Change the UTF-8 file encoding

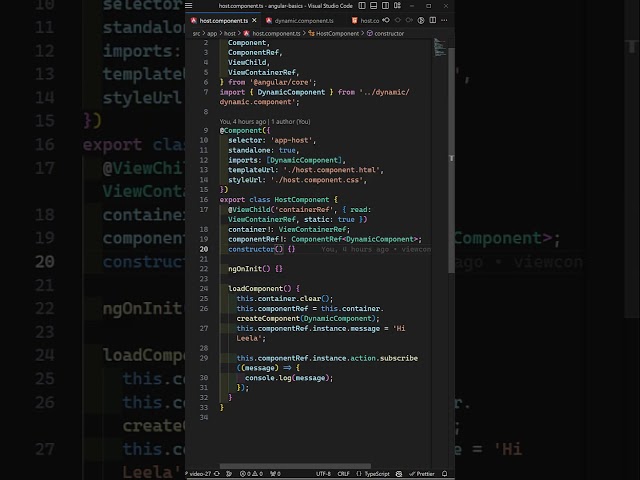coord(323,474)
